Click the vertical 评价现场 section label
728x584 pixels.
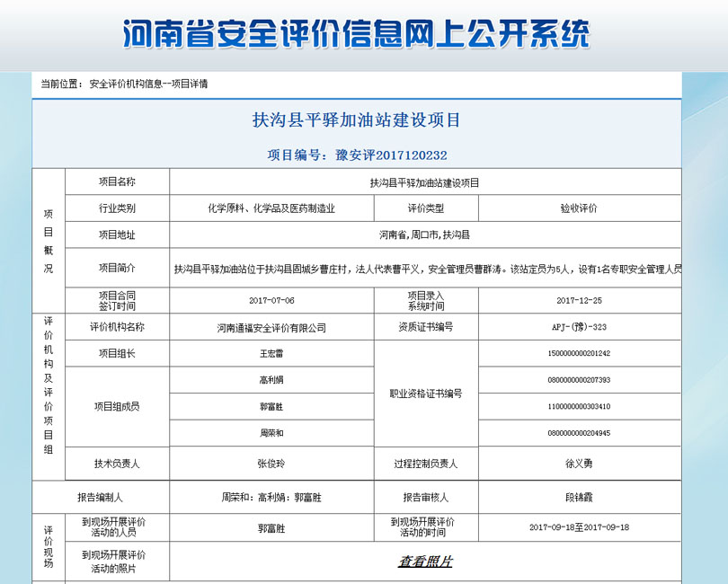pos(49,547)
